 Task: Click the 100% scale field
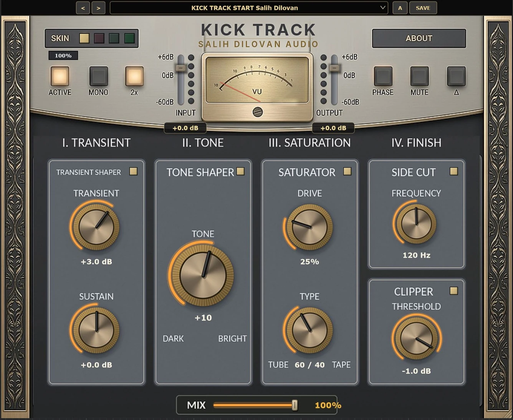point(63,55)
